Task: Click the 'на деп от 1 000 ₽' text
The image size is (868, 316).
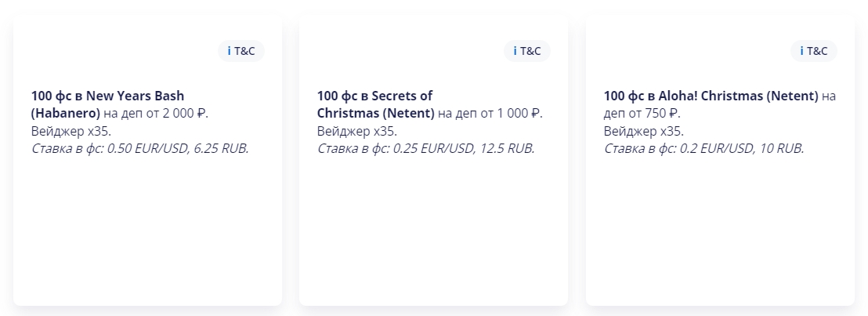Action: (490, 114)
